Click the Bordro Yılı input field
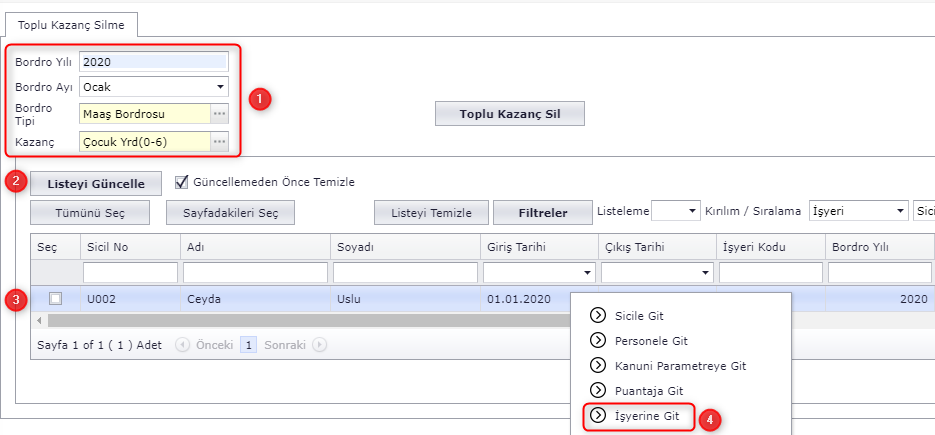Viewport: 935px width, 435px height. 153,61
